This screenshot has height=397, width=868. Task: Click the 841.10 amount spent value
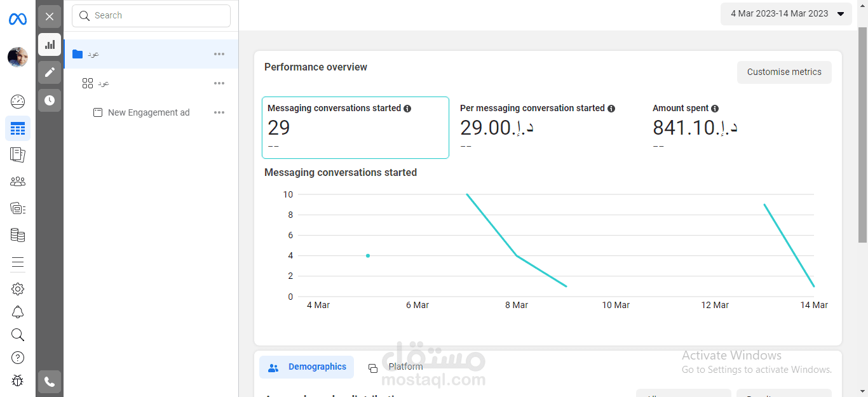[695, 128]
